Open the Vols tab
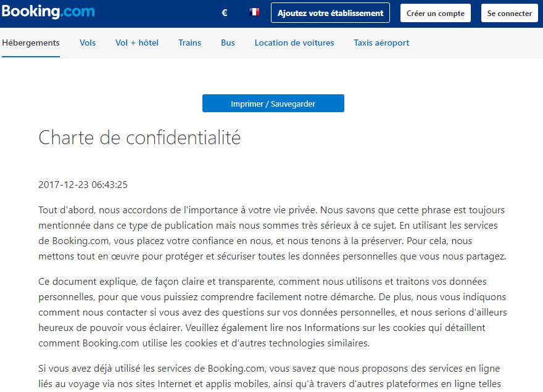 click(87, 43)
